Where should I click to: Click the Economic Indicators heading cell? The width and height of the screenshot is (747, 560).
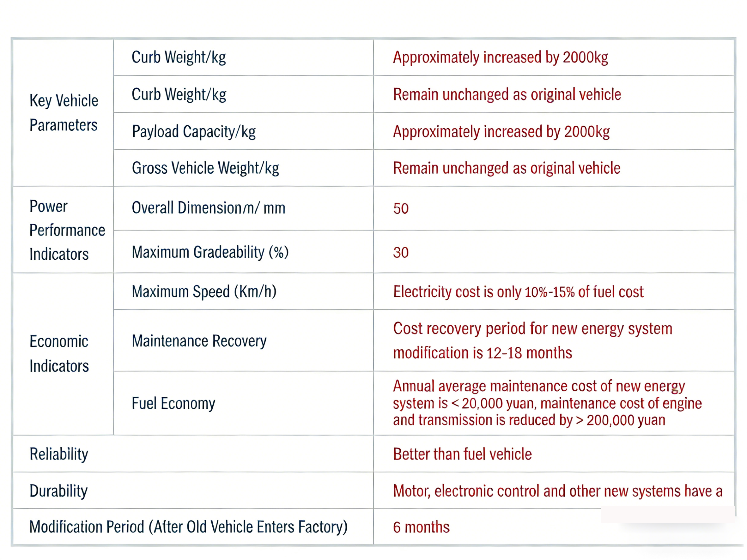point(59,353)
